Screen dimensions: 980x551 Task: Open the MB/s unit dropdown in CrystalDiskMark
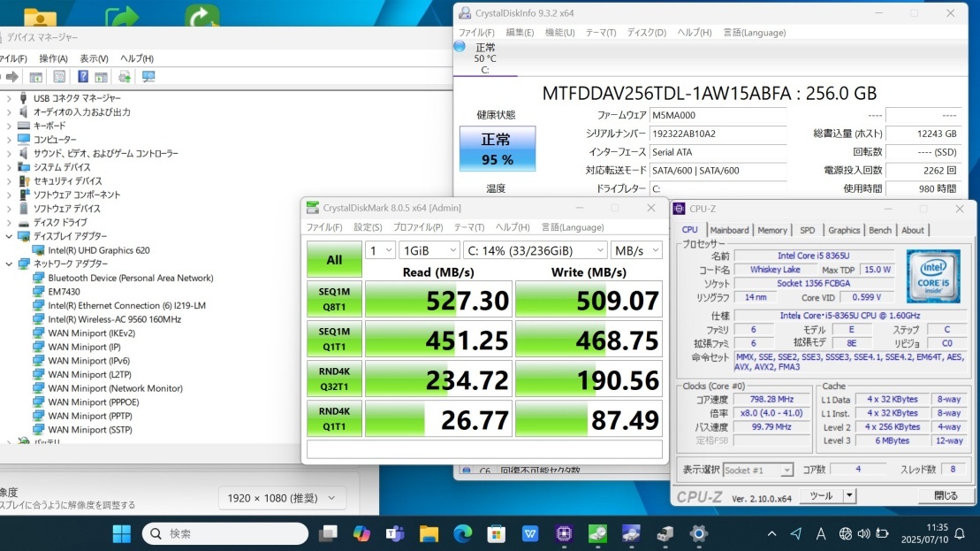pos(636,250)
